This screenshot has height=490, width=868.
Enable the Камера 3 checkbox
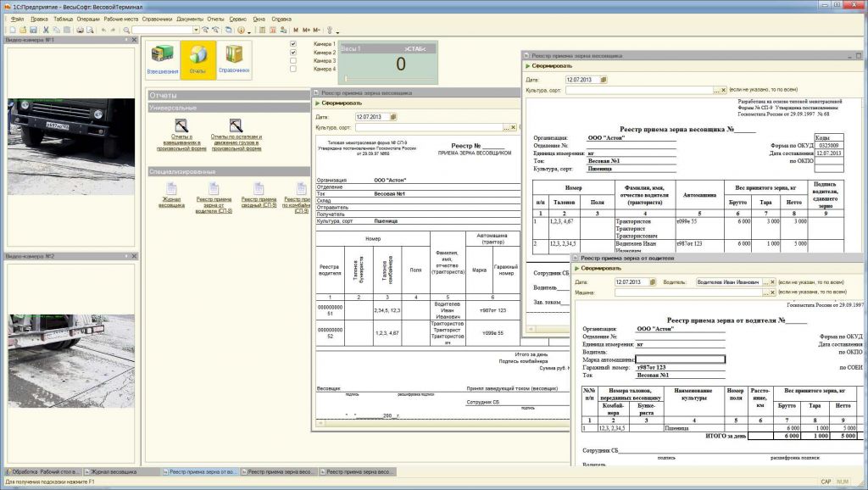292,60
